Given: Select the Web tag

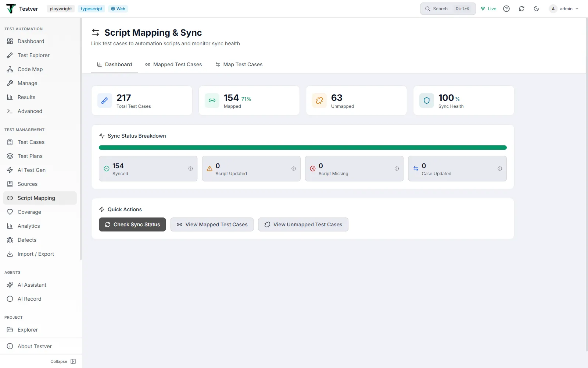Looking at the screenshot, I should pyautogui.click(x=118, y=9).
